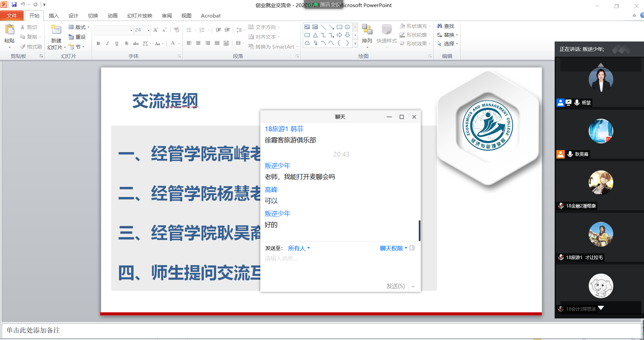Viewport: 644px width, 340px height.
Task: Click the increase font size icon
Action: coord(155,30)
